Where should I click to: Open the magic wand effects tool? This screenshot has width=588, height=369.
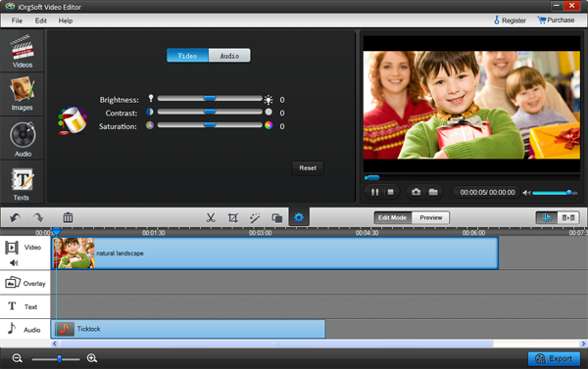[x=255, y=217]
